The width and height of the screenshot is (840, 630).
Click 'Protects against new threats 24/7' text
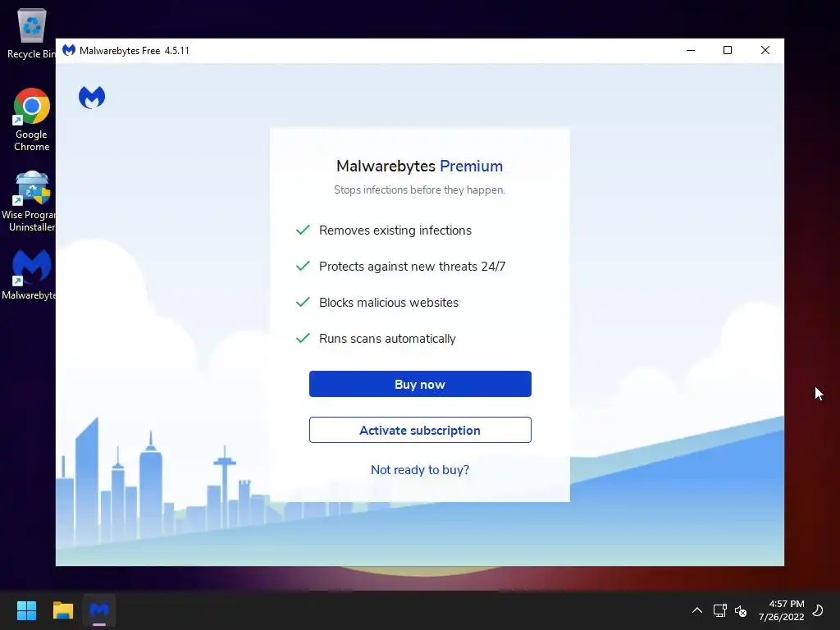pyautogui.click(x=413, y=267)
